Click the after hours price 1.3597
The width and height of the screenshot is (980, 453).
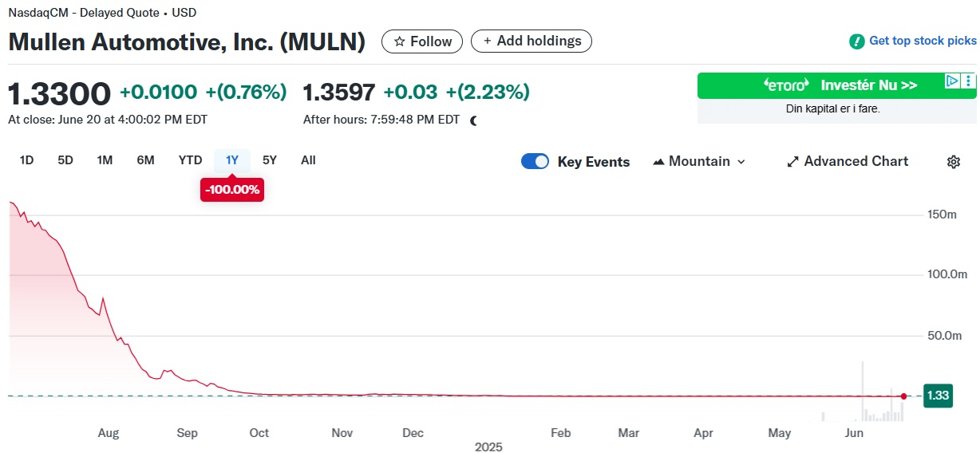point(339,93)
